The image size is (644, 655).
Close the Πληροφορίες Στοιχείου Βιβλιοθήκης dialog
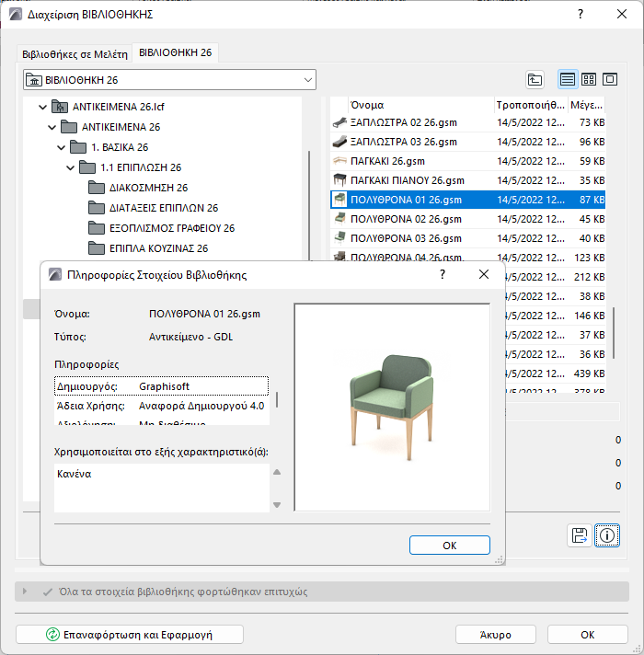point(484,274)
